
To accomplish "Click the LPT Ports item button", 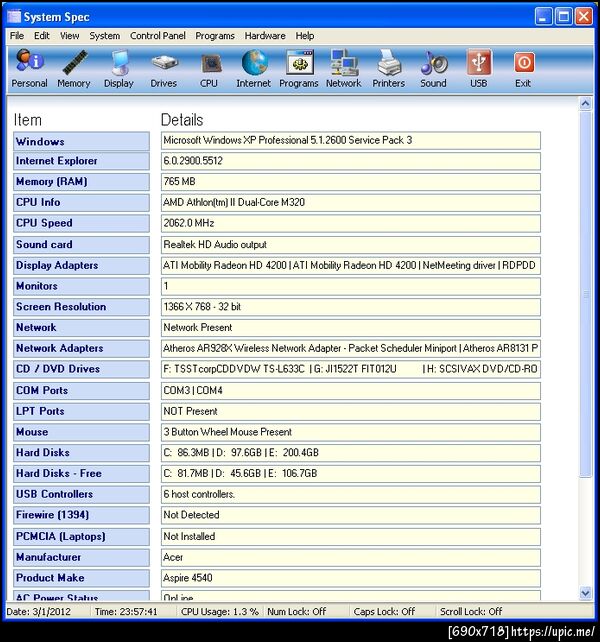I will [x=81, y=411].
